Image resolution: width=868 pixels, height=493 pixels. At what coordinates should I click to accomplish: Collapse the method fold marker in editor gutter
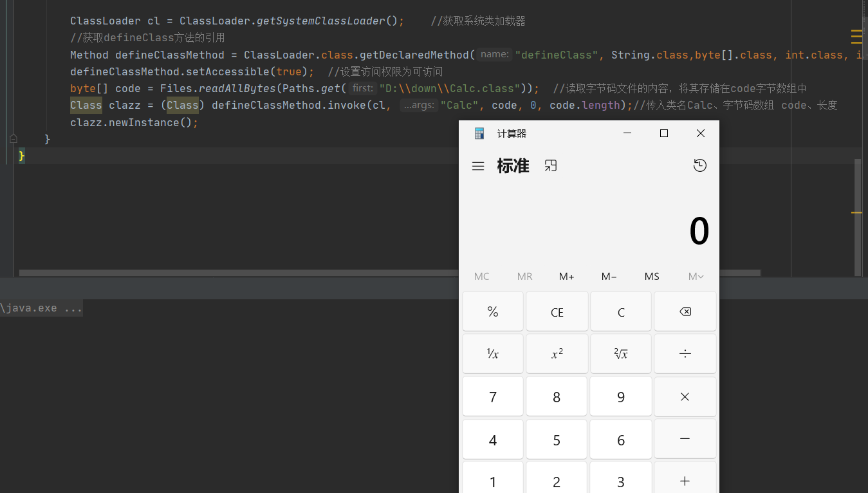pos(13,138)
